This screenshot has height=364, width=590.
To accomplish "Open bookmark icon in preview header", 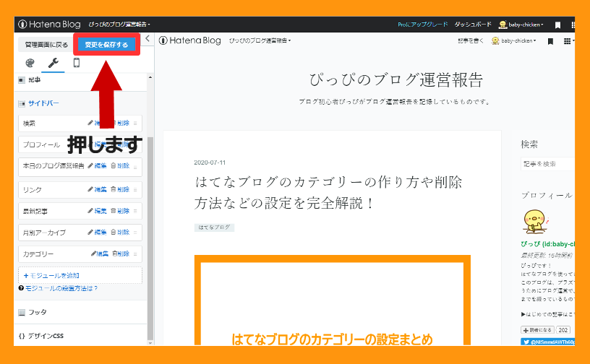I will pyautogui.click(x=550, y=41).
